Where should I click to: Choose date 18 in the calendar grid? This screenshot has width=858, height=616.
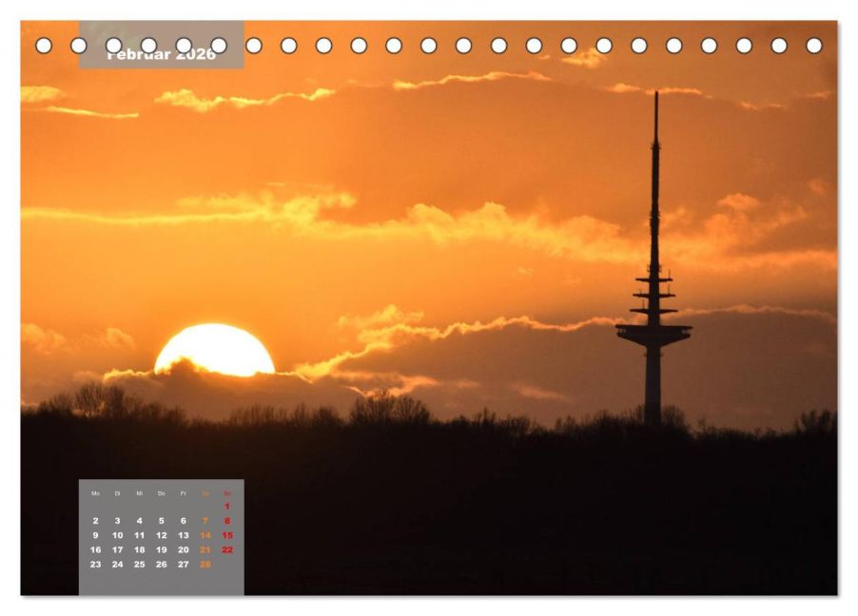tap(139, 549)
